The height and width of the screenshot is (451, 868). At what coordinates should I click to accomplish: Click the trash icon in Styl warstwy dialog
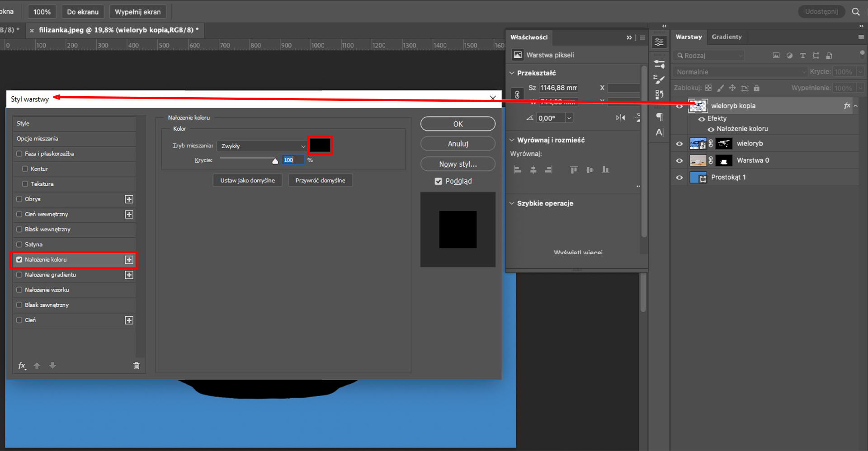(137, 366)
